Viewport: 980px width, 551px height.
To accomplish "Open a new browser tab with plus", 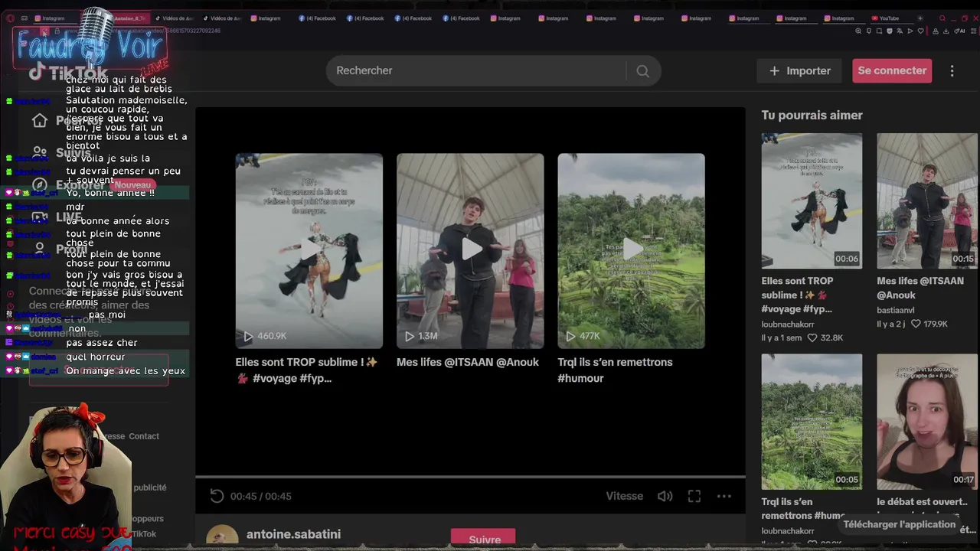I will 920,18.
